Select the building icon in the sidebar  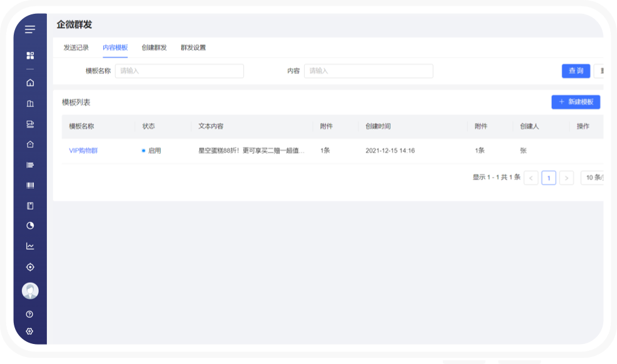[30, 103]
